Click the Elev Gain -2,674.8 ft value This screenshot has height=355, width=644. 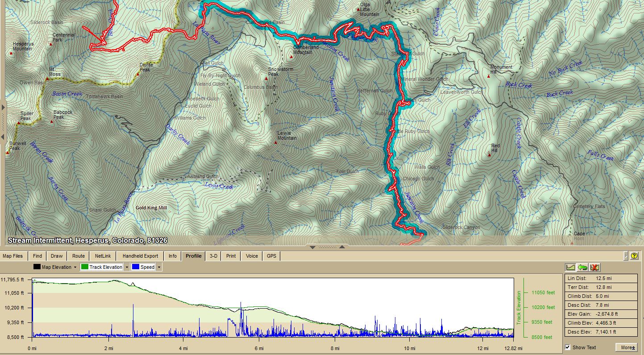coord(607,314)
